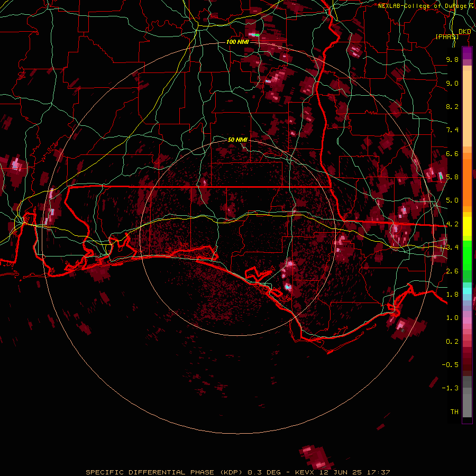Click the "DKD" product code label
The width and height of the screenshot is (476, 476).
(465, 32)
